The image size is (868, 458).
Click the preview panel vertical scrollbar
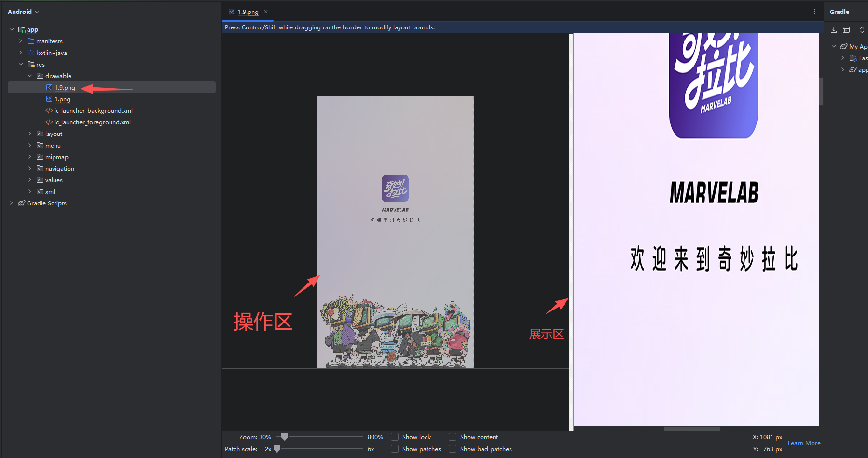[821, 91]
